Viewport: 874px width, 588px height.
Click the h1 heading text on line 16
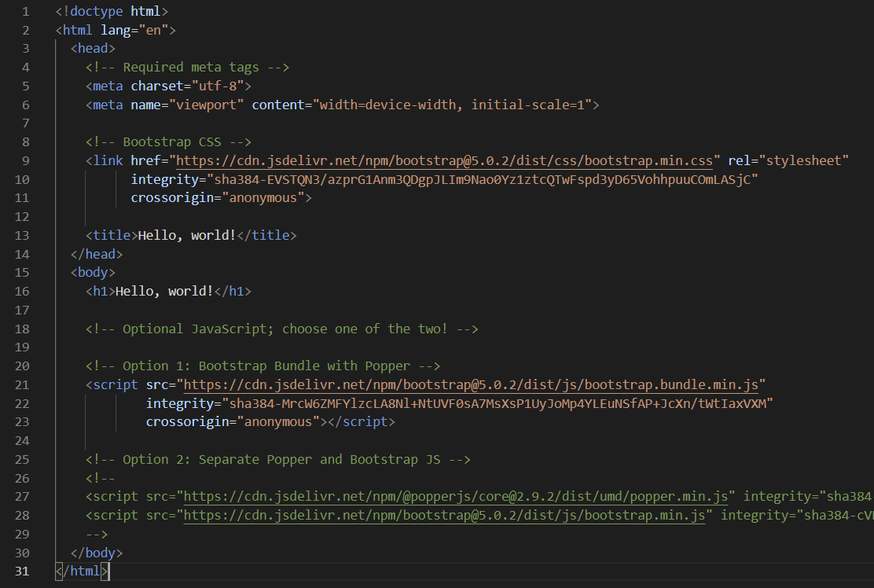pyautogui.click(x=164, y=292)
